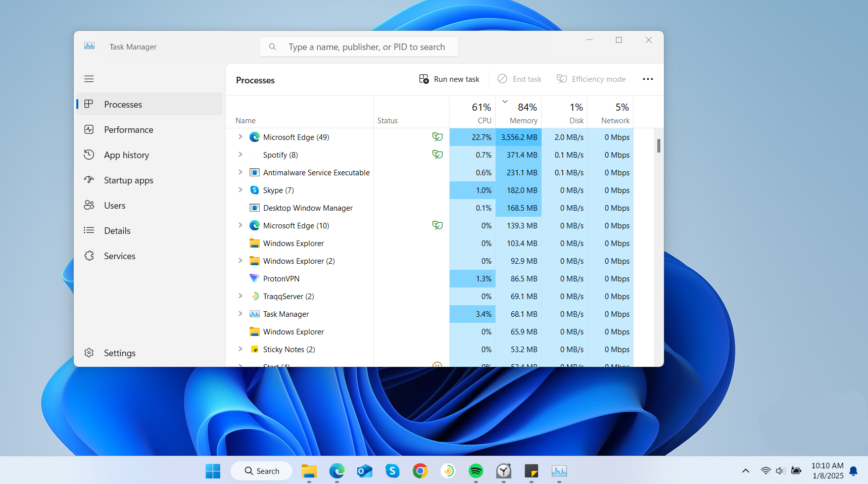Click the efficiency leaf icon for Microsoft Edge (10)
This screenshot has height=484, width=868.
pyautogui.click(x=438, y=225)
